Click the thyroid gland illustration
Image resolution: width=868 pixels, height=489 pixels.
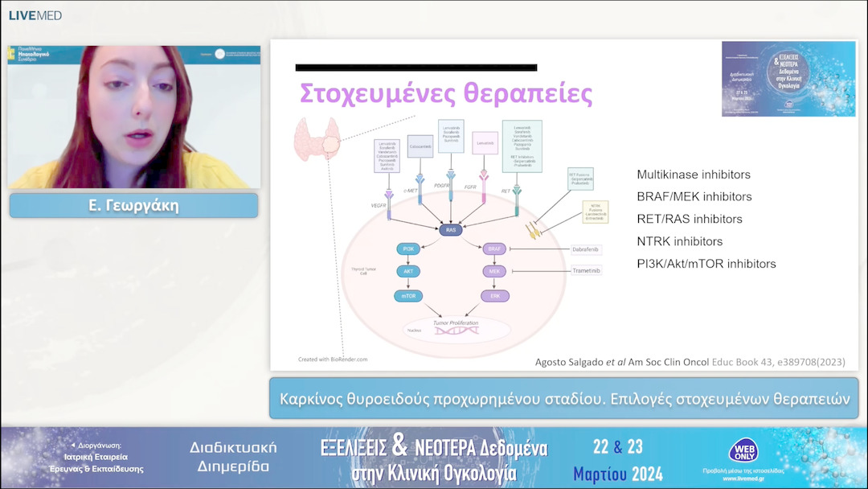point(317,139)
